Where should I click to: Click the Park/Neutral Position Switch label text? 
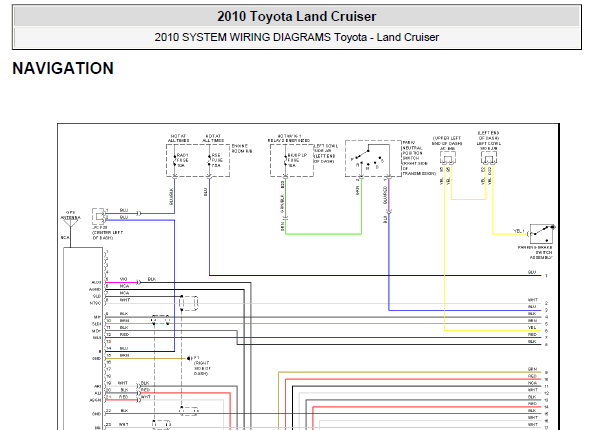point(418,158)
